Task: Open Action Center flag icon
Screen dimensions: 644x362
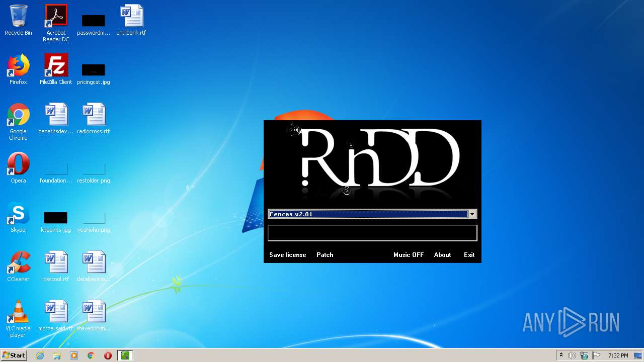Action: (596, 355)
